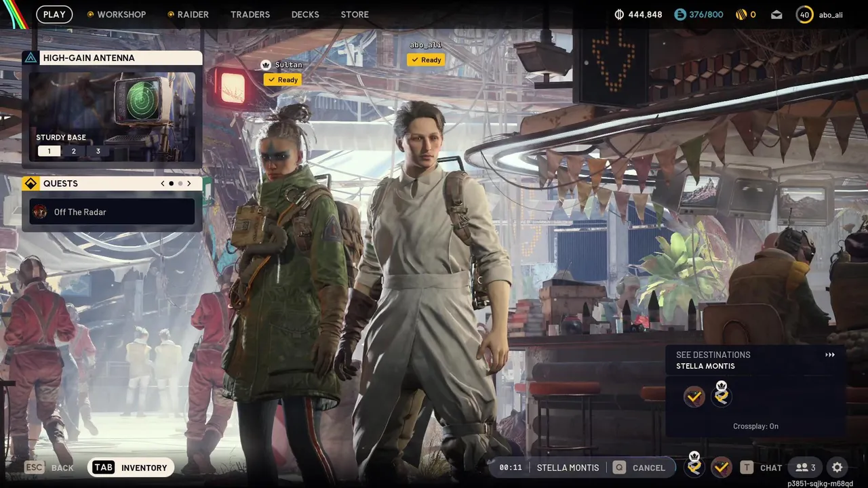Open the INVENTORY button

tap(131, 467)
